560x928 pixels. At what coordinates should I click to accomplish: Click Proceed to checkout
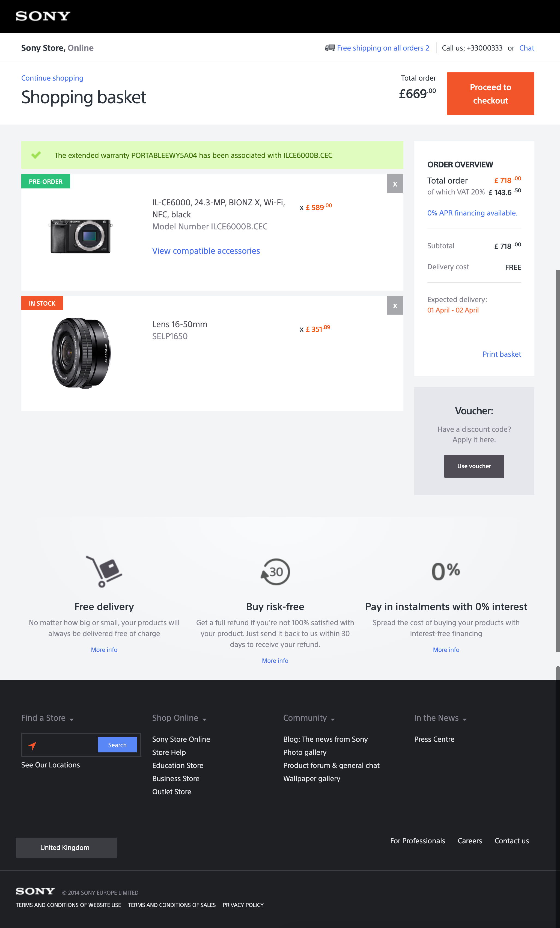[490, 94]
